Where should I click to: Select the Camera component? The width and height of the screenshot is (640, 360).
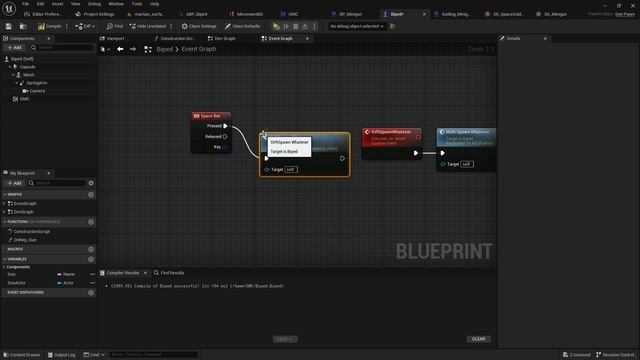click(x=37, y=91)
